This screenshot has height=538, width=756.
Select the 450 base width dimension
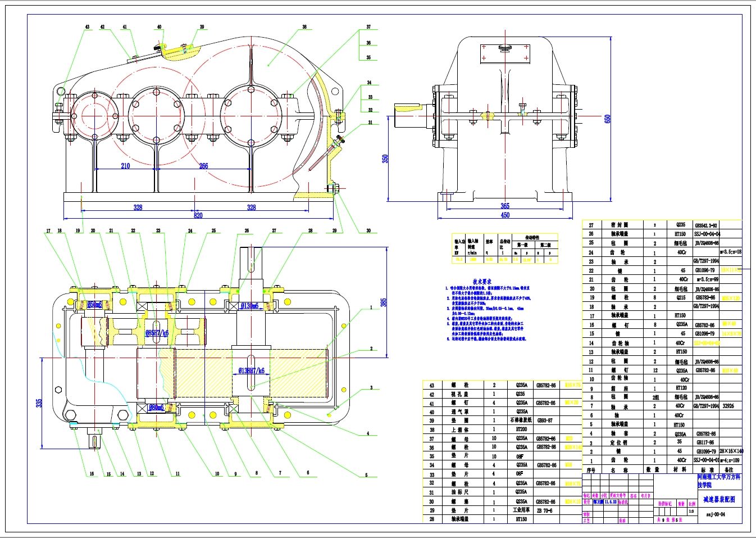coord(505,215)
